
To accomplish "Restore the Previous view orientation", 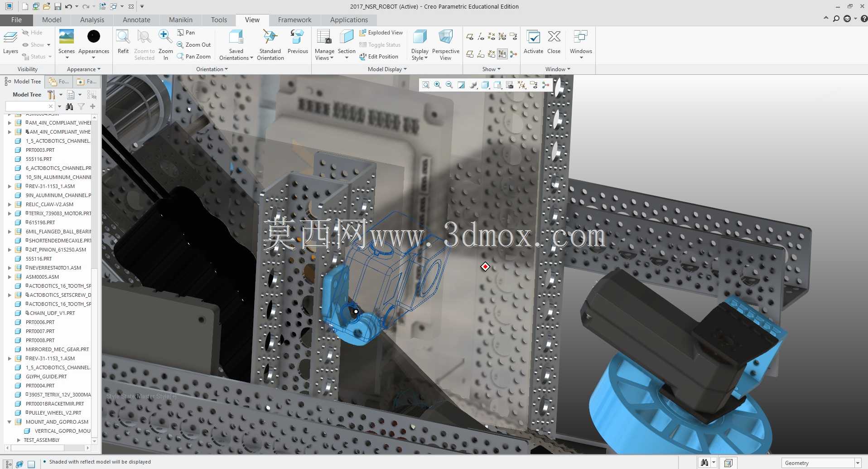I will pos(298,42).
